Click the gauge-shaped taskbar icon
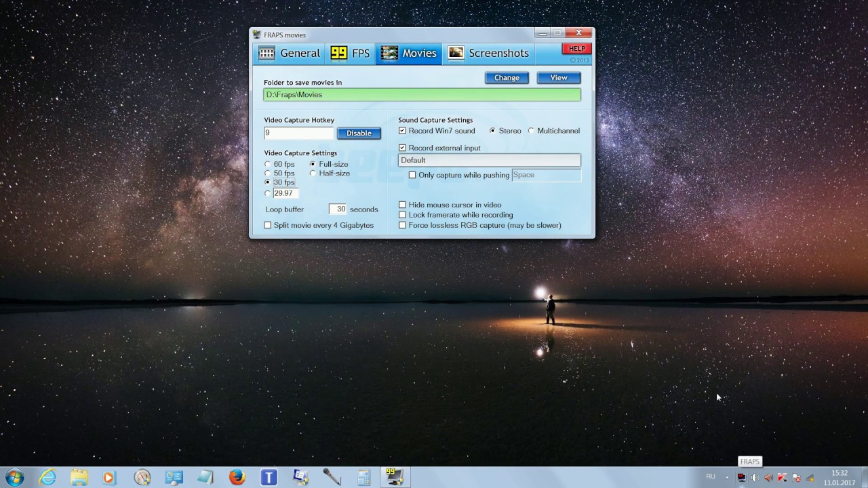Image resolution: width=868 pixels, height=488 pixels. click(142, 477)
